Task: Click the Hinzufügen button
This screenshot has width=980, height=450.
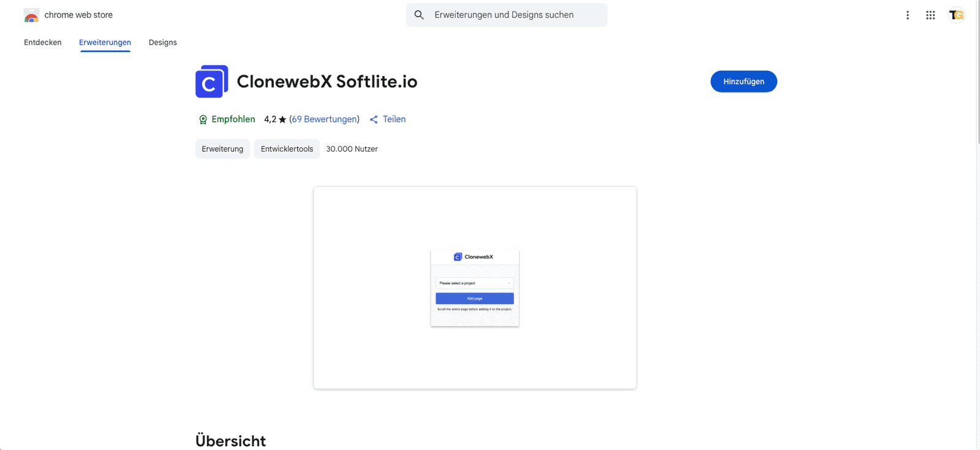Action: click(x=743, y=81)
